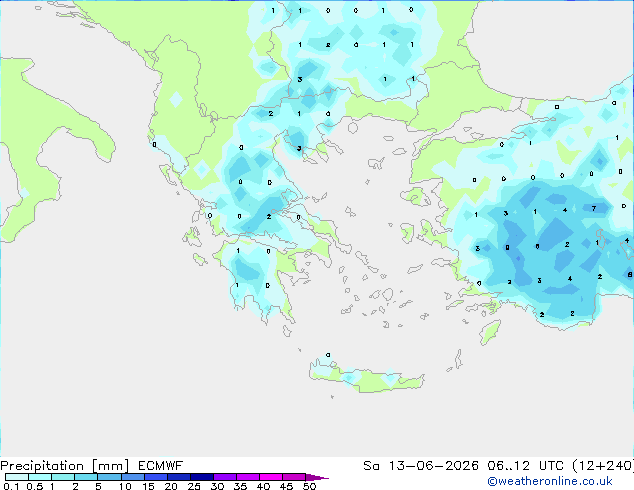The image size is (634, 490).
Task: Click the 45–50 mm legend color swatch
Action: (x=294, y=477)
